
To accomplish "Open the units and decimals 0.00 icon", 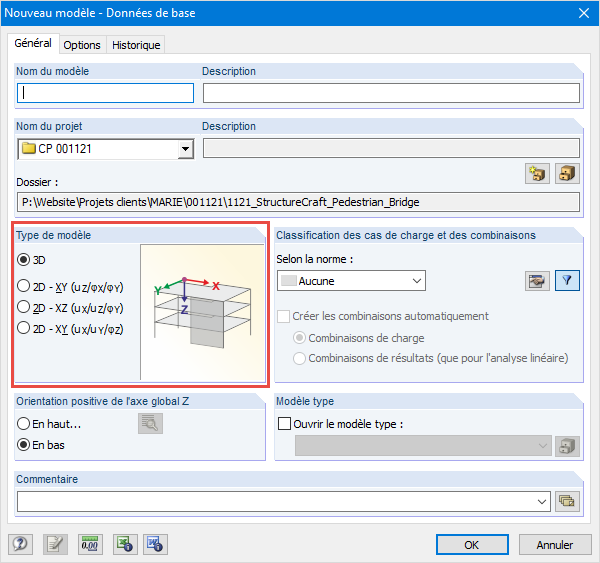I will (90, 544).
